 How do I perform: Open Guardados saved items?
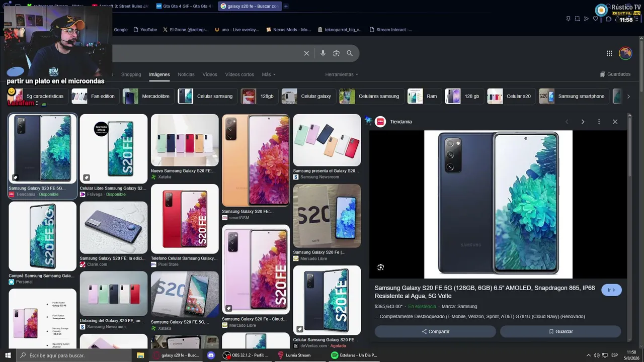(615, 74)
